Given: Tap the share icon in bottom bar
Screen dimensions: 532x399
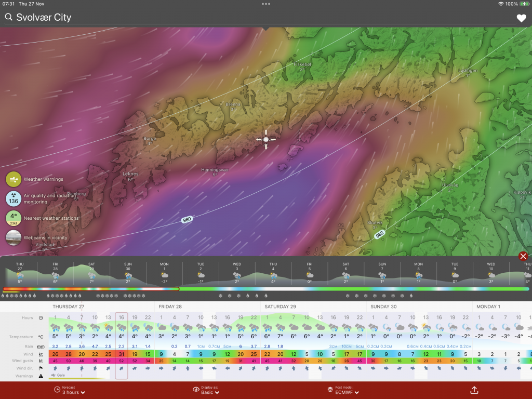Looking at the screenshot, I should (x=474, y=390).
